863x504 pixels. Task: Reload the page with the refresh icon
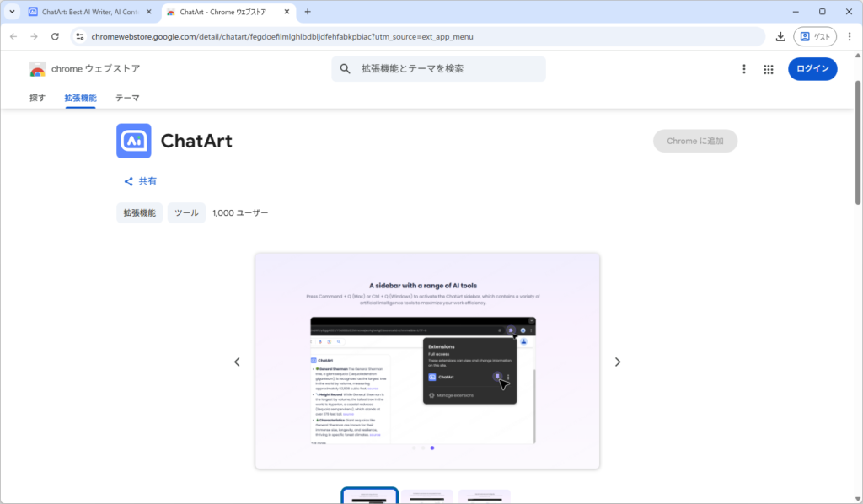[x=56, y=37]
